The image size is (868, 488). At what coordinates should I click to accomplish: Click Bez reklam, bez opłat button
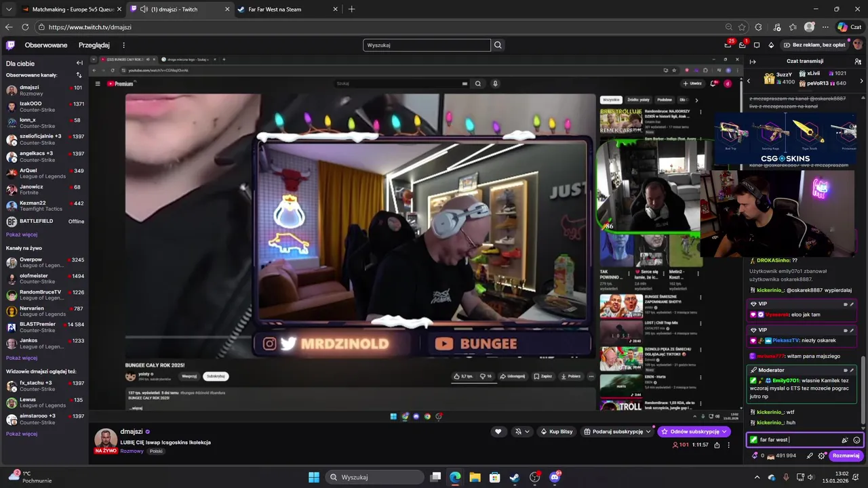pos(814,45)
